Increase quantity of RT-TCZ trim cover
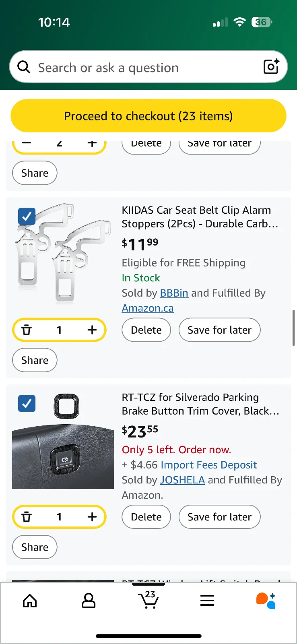Viewport: 297px width, 644px height. [92, 517]
